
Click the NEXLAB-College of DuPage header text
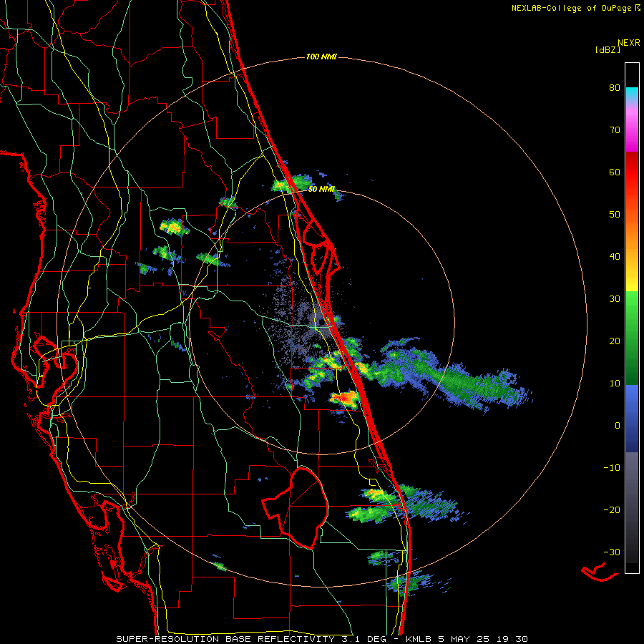point(571,8)
